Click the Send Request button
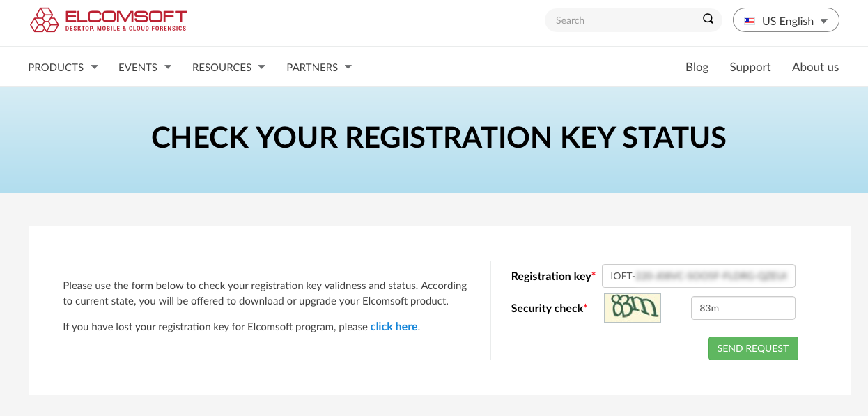The height and width of the screenshot is (416, 868). (x=753, y=348)
